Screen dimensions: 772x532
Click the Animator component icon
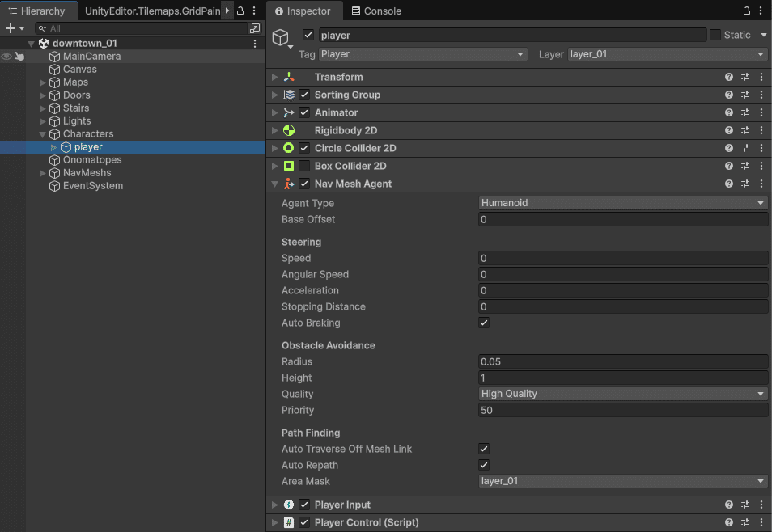288,112
